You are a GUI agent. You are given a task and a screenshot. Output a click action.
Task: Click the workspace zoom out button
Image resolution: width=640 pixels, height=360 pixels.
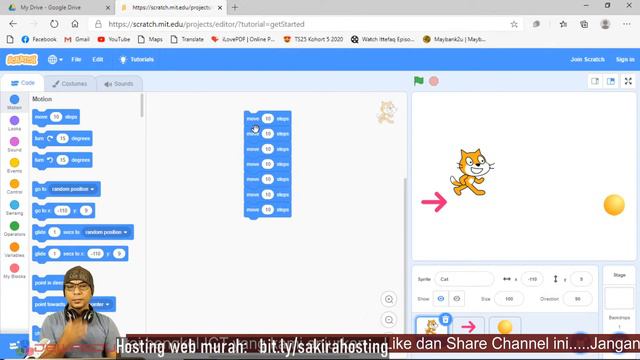(x=389, y=320)
